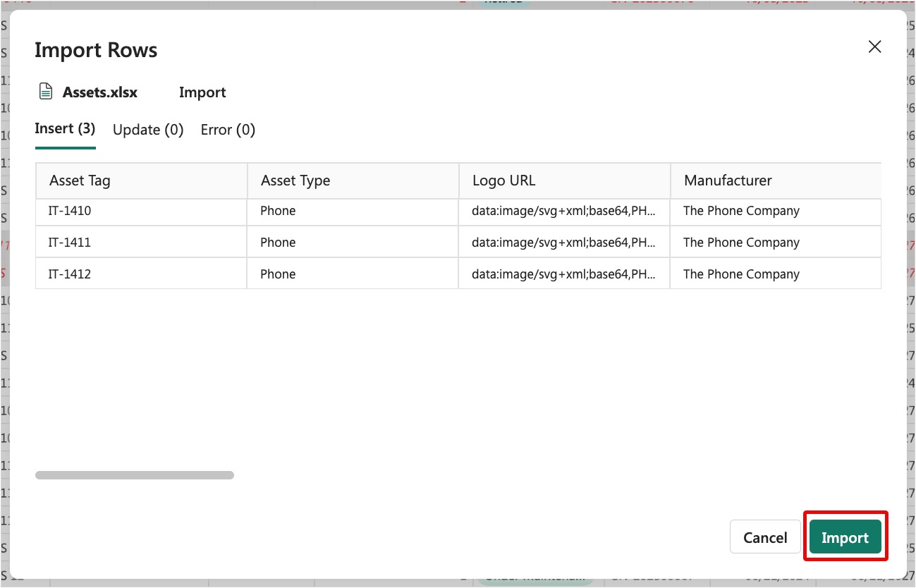This screenshot has width=916, height=588.
Task: Click the Asset Tag column header
Action: tap(141, 180)
